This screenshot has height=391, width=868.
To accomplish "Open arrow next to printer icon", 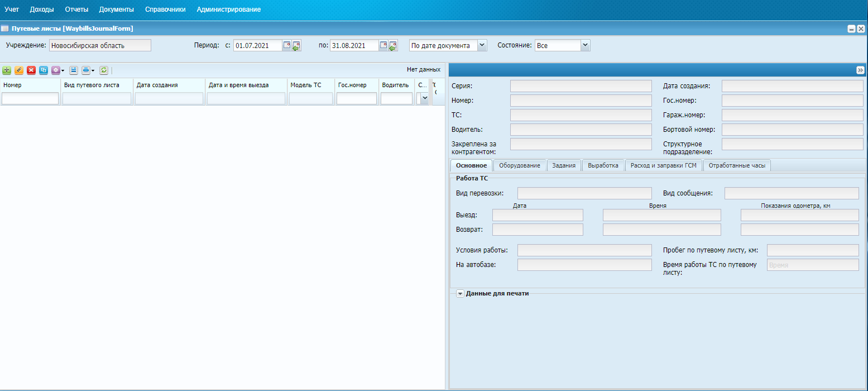I will tap(93, 70).
